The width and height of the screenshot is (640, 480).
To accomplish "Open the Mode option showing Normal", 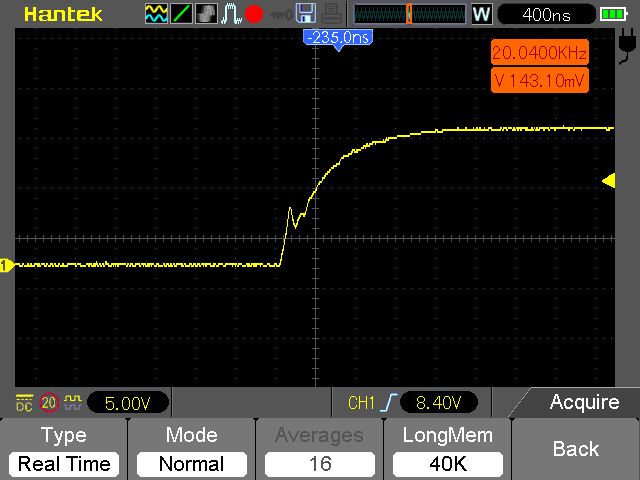I will [192, 449].
